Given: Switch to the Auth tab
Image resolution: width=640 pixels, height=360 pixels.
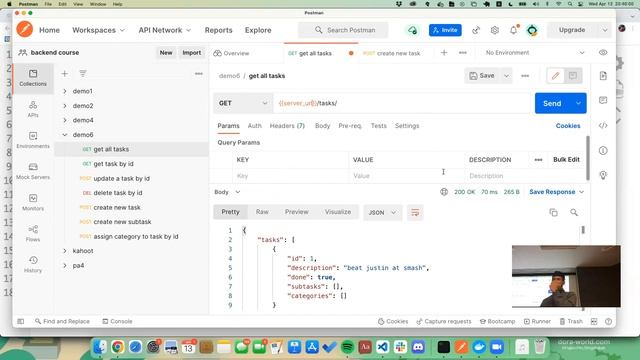Looking at the screenshot, I should point(254,126).
